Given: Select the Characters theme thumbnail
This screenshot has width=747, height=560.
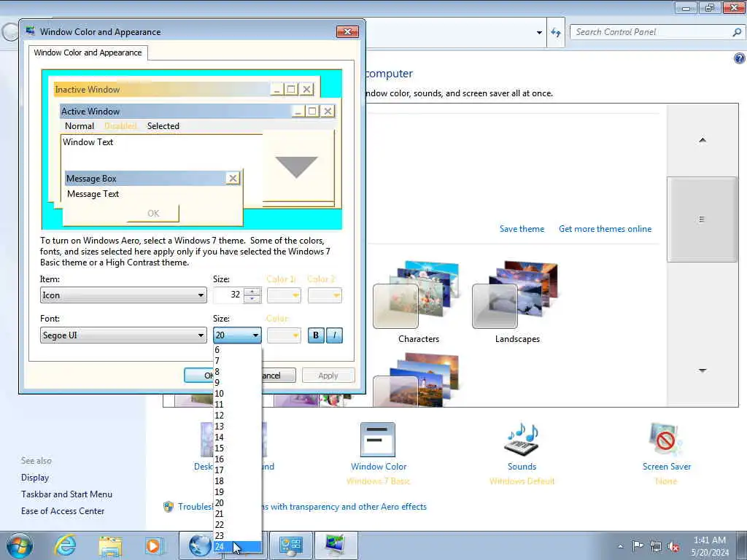Looking at the screenshot, I should click(x=418, y=295).
